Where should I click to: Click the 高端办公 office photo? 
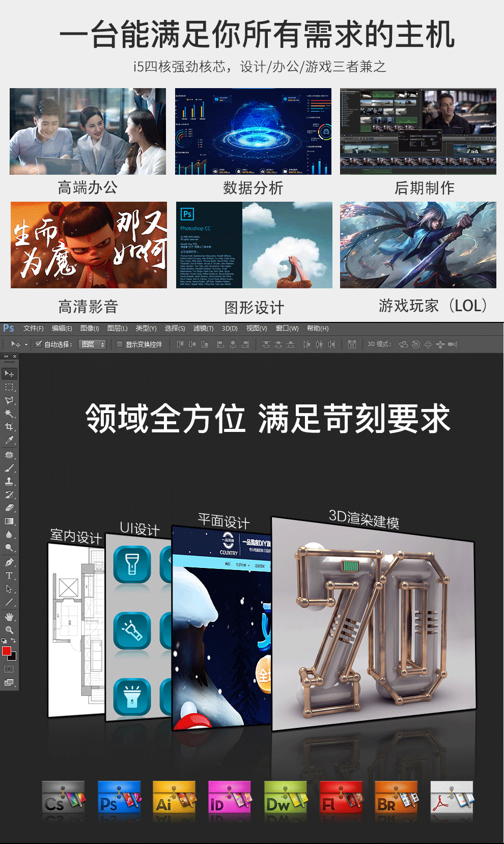(x=88, y=131)
